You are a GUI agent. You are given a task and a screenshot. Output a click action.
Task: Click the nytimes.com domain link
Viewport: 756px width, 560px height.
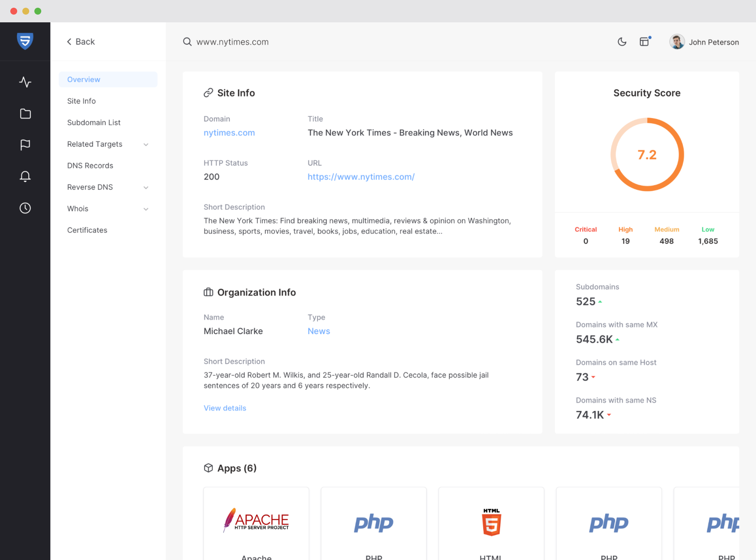pyautogui.click(x=229, y=133)
